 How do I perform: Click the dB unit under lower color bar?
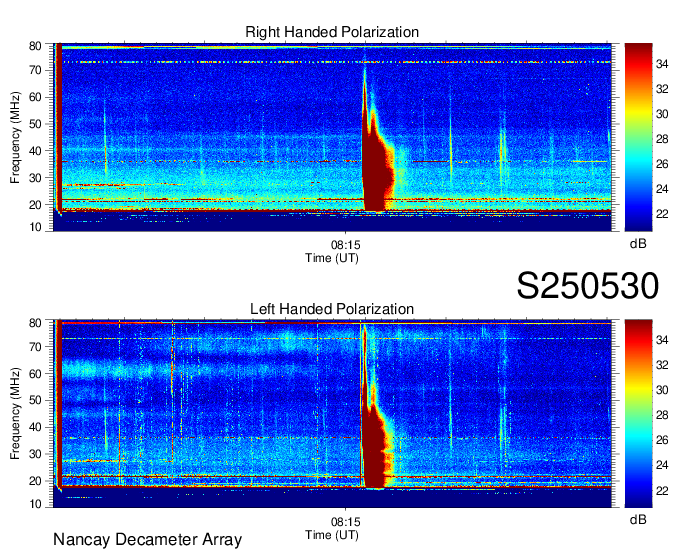638,519
